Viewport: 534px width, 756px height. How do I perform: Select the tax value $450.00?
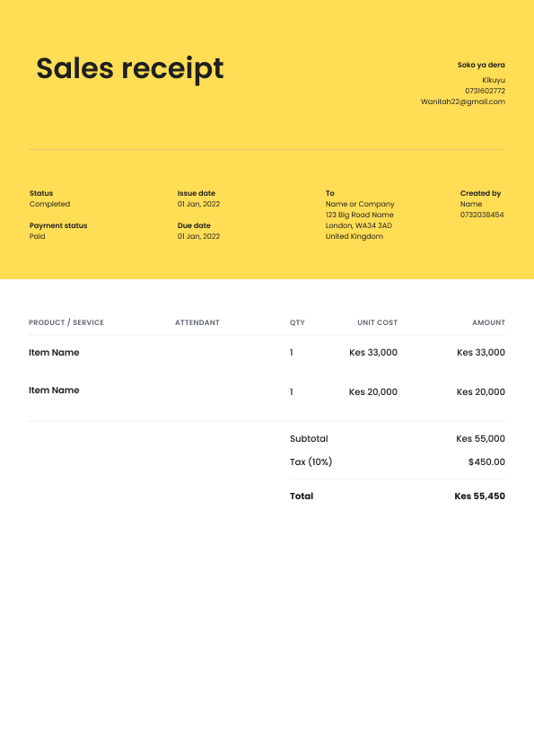(486, 462)
